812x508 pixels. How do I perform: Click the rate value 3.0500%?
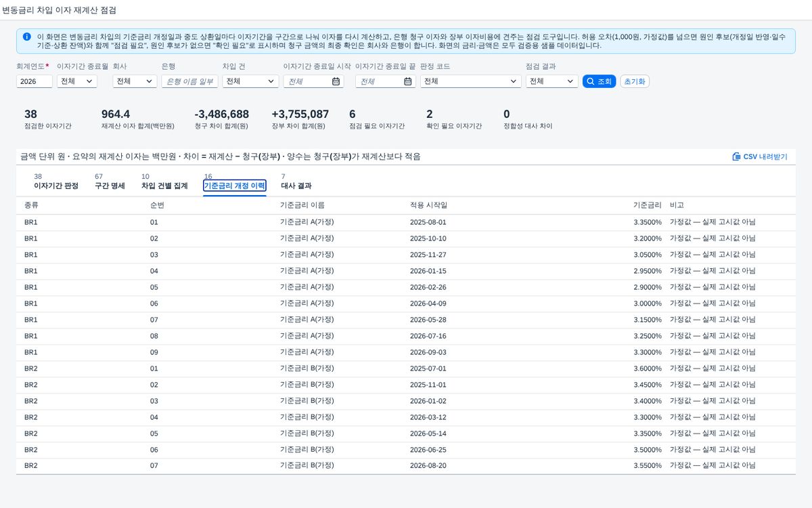click(x=648, y=255)
